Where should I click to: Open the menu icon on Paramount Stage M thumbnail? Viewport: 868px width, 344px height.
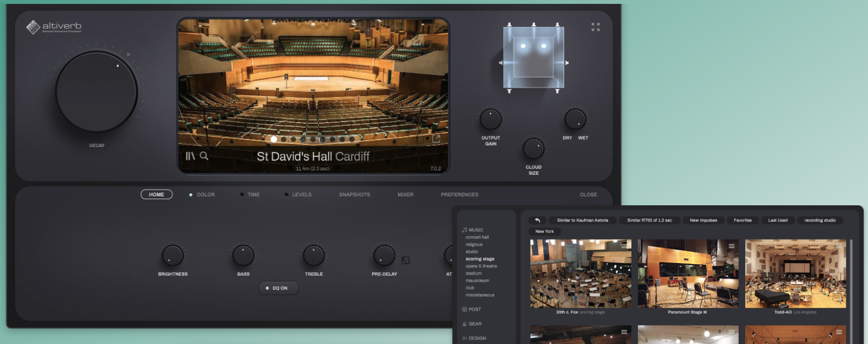[731, 246]
